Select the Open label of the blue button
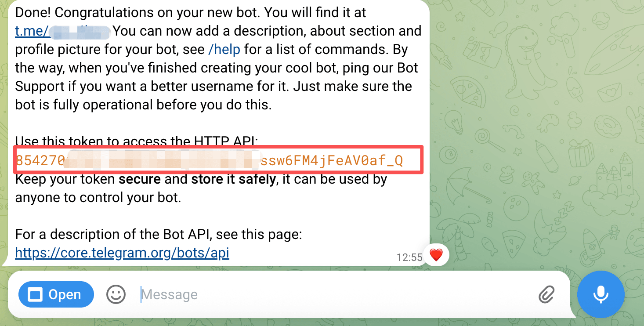This screenshot has width=644, height=326. (x=65, y=295)
